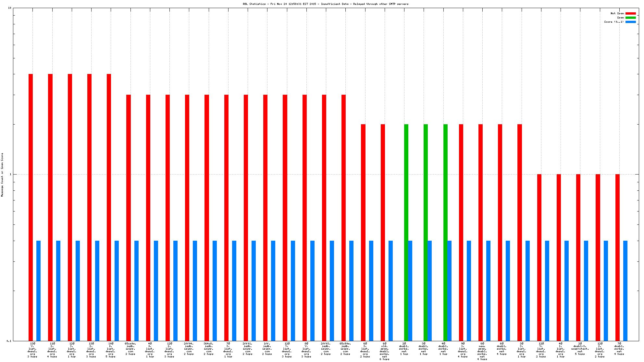Viewport: 644px width, 362px height.
Task: Click the Not Spam legend text
Action: [x=617, y=14]
